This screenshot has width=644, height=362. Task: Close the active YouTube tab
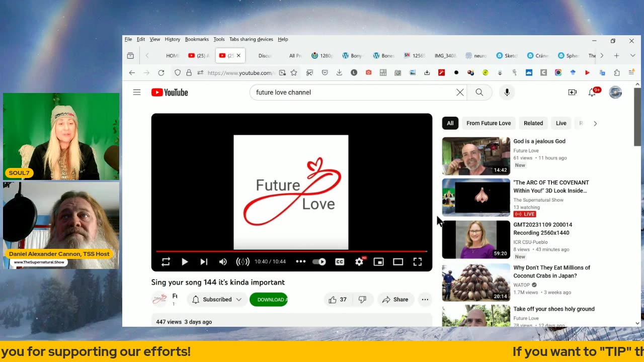(238, 56)
